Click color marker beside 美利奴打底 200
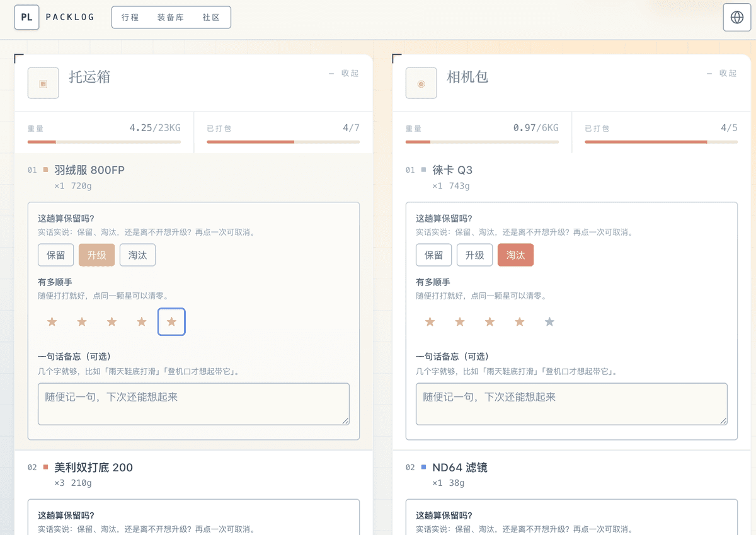 click(45, 467)
